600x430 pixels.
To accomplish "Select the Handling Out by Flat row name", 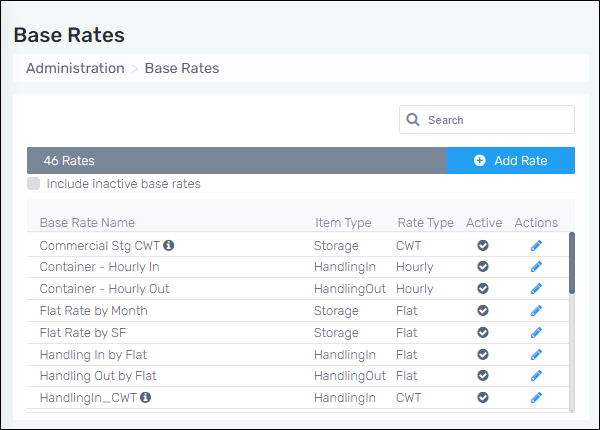I will (98, 376).
